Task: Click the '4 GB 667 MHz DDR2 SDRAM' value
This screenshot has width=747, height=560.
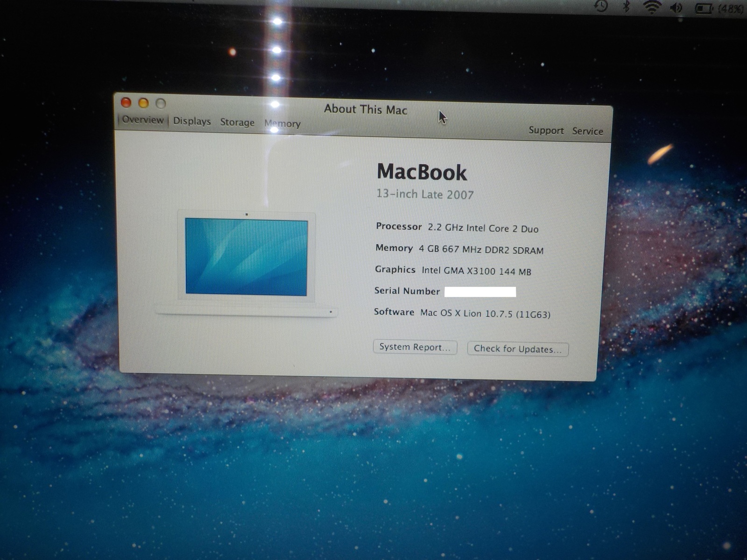Action: [x=481, y=250]
